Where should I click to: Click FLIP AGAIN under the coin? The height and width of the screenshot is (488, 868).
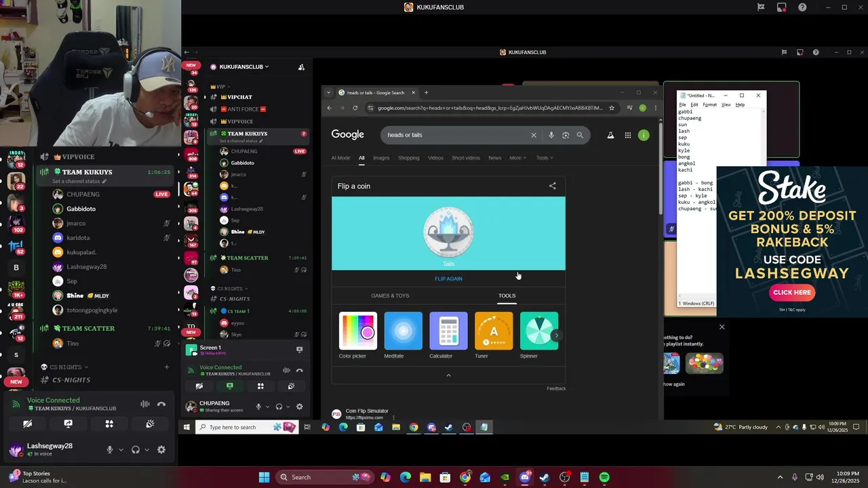click(448, 279)
